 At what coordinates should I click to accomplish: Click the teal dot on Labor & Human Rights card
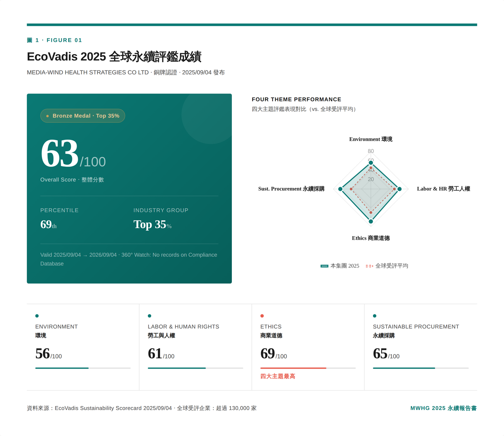point(150,316)
